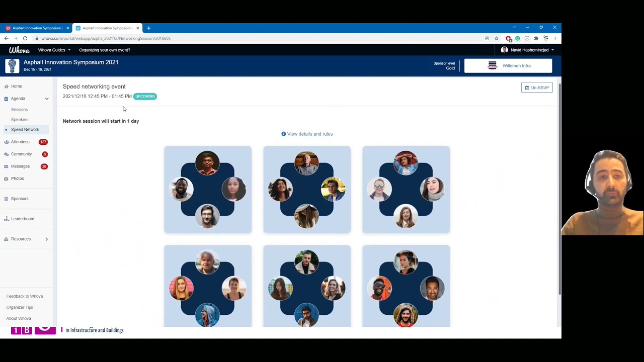Click the share page icon in address bar

click(487, 38)
